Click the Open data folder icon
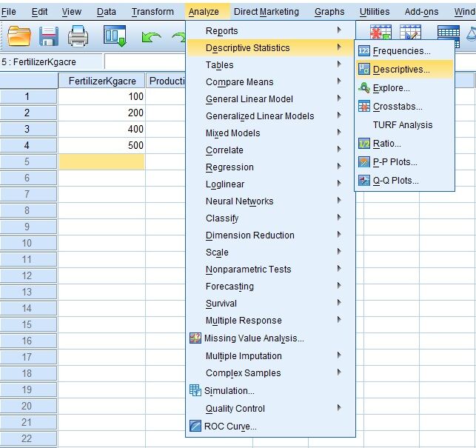 coord(19,36)
